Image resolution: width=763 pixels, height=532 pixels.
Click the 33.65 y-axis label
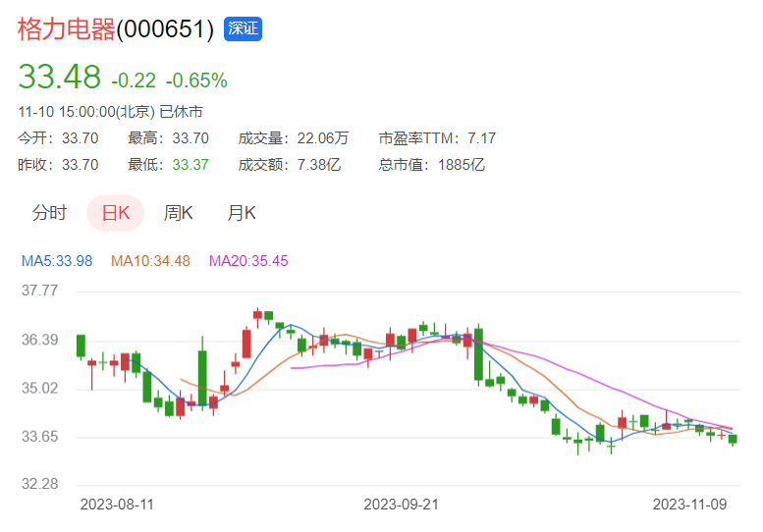click(39, 436)
